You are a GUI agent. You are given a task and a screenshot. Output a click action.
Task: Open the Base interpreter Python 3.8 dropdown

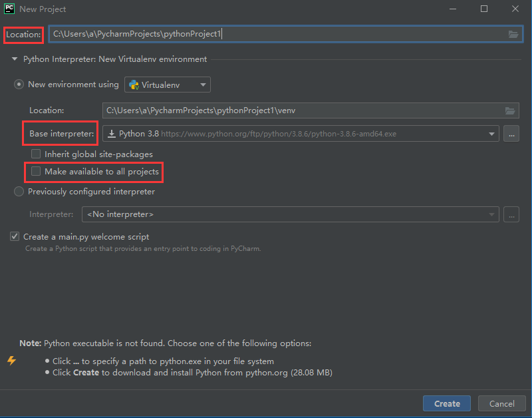[301, 134]
